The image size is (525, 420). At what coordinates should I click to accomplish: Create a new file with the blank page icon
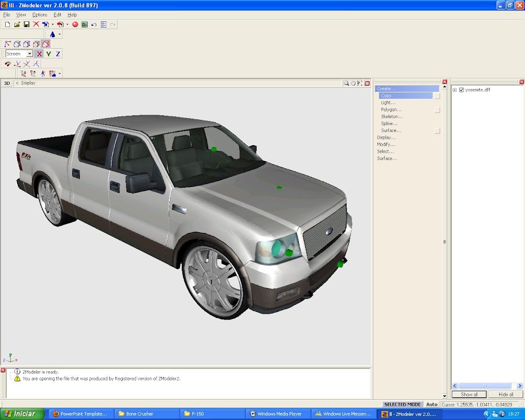[7, 25]
